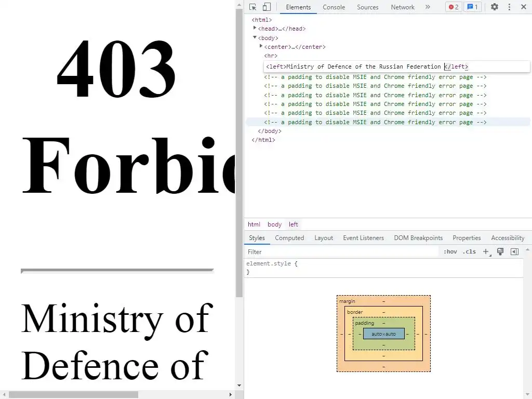
Task: Show more DevTools tabs chevron
Action: point(428,7)
